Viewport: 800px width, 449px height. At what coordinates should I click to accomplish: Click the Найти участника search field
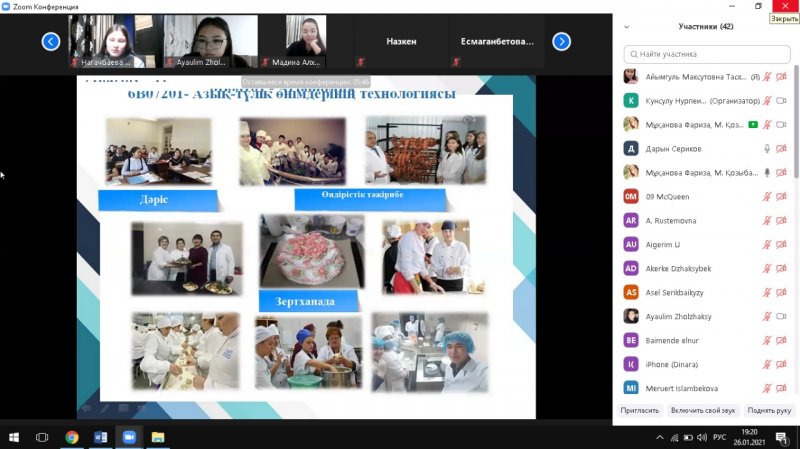tap(707, 54)
